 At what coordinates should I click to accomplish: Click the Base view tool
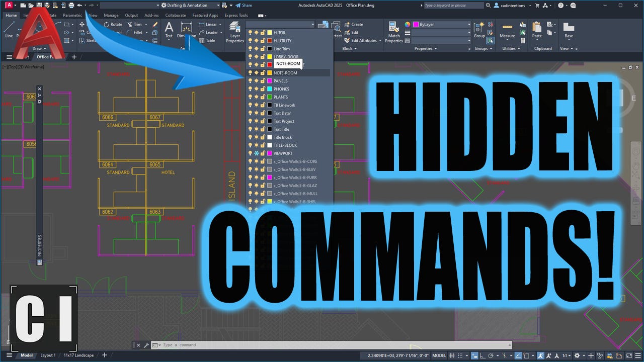[569, 30]
